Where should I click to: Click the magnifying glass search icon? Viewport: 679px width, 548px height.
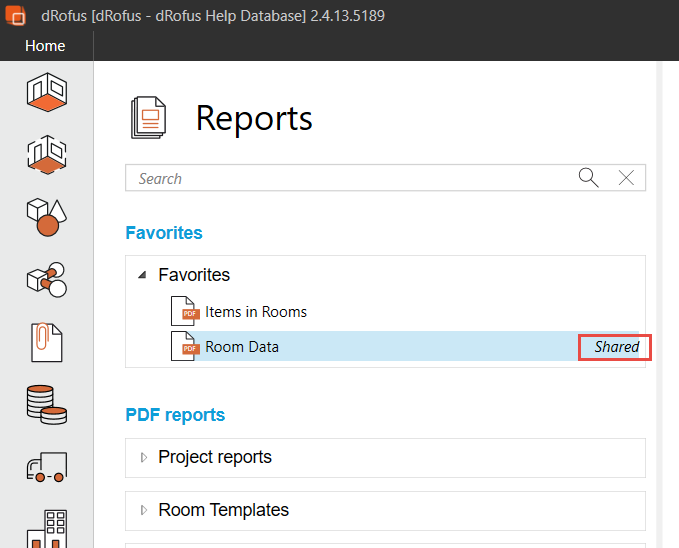point(589,178)
